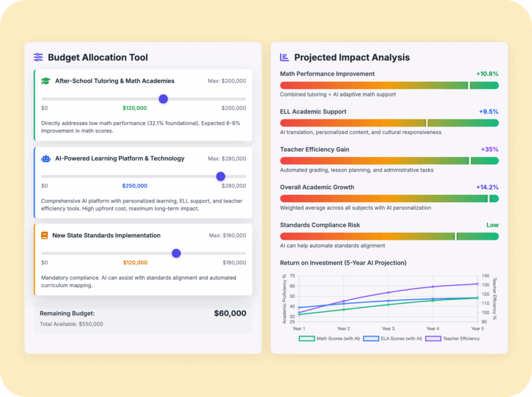Click the graduation cap icon for After-School Tutoring
Image resolution: width=532 pixels, height=397 pixels.
(x=46, y=81)
